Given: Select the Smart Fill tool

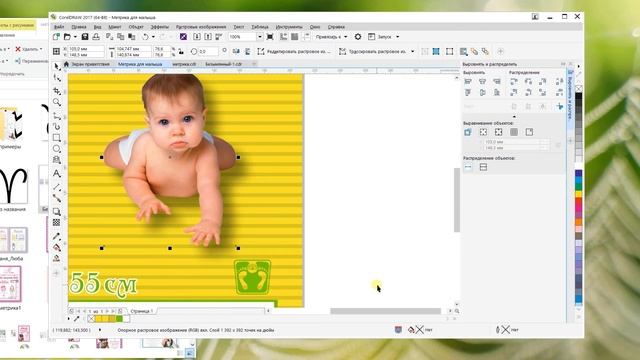Looking at the screenshot, I should pyautogui.click(x=57, y=258).
